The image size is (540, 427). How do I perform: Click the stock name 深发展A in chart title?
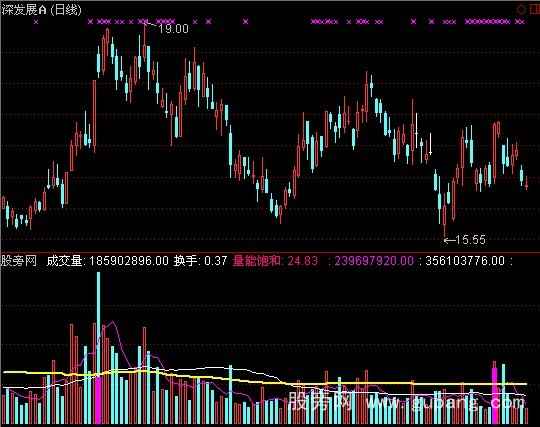tap(24, 10)
